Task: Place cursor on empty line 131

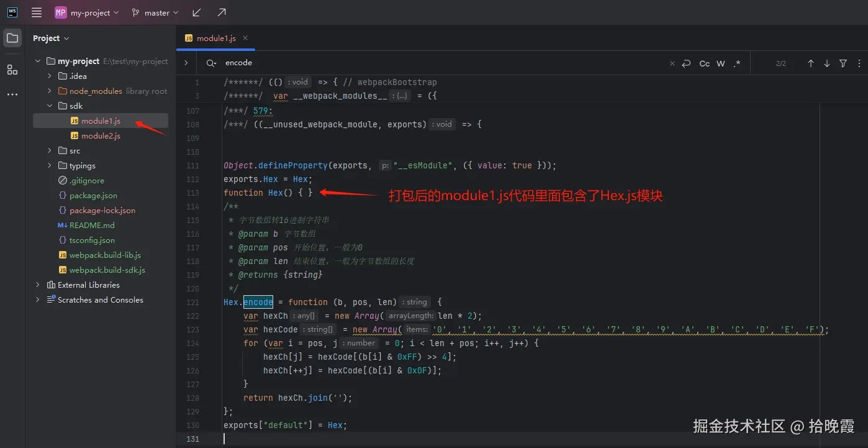Action: pos(522,439)
